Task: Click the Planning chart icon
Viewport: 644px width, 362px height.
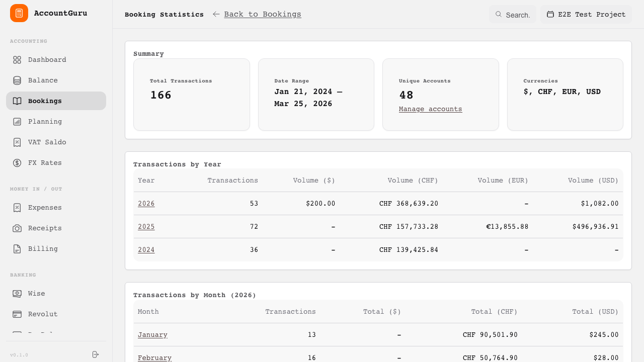Action: pos(17,122)
